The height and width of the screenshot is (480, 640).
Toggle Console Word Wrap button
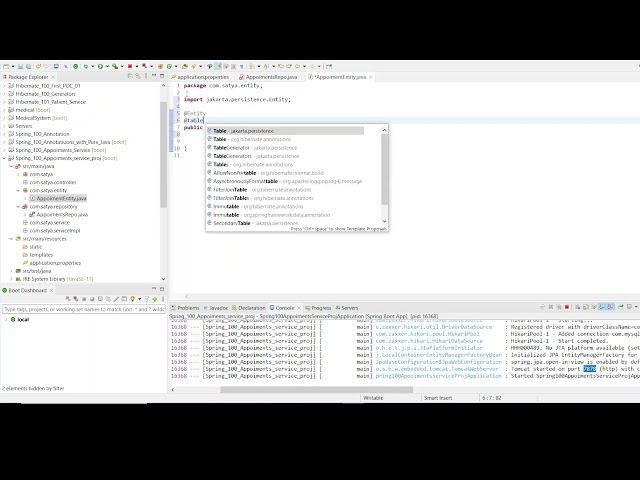[x=594, y=307]
